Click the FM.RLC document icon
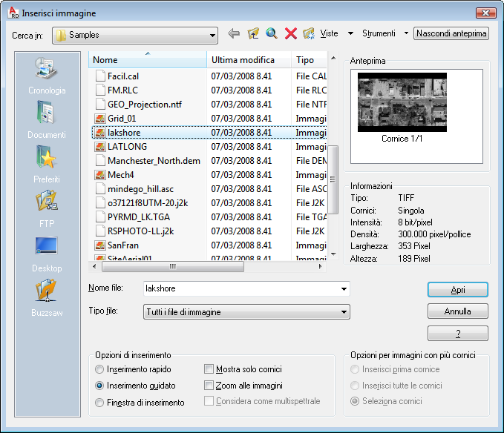Screen dimensions: 504x433 pos(100,90)
